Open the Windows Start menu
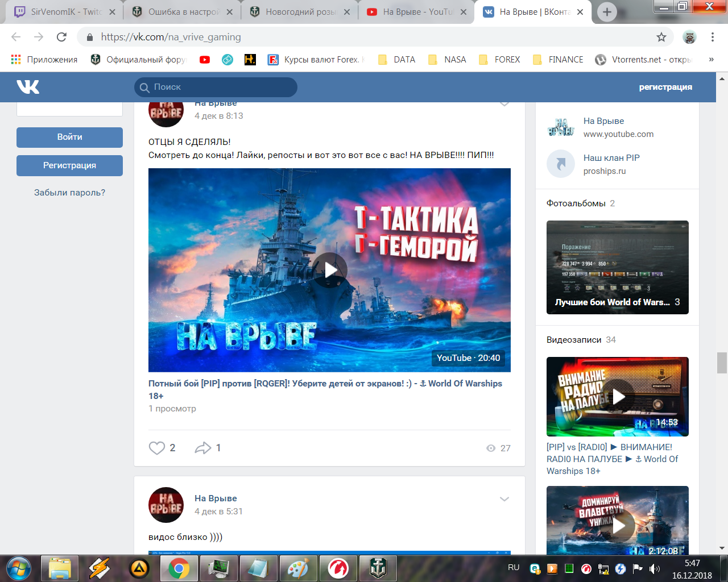The height and width of the screenshot is (582, 728). point(19,568)
